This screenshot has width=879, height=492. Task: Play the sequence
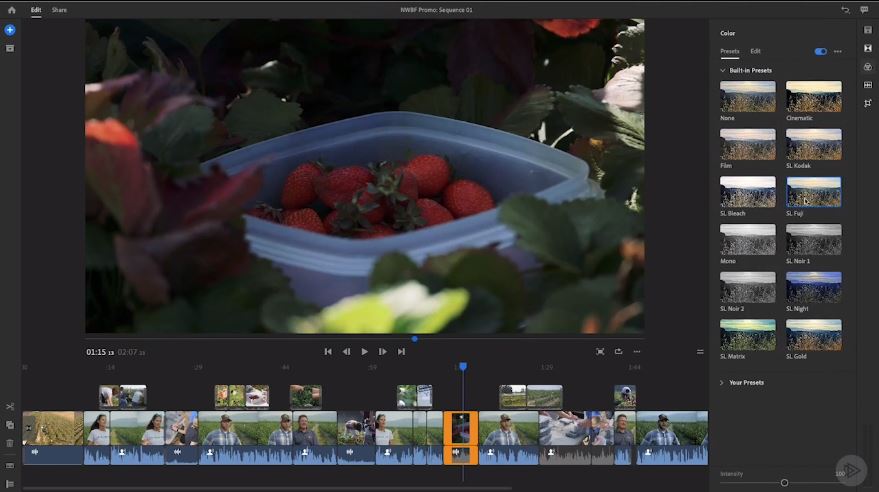point(364,351)
